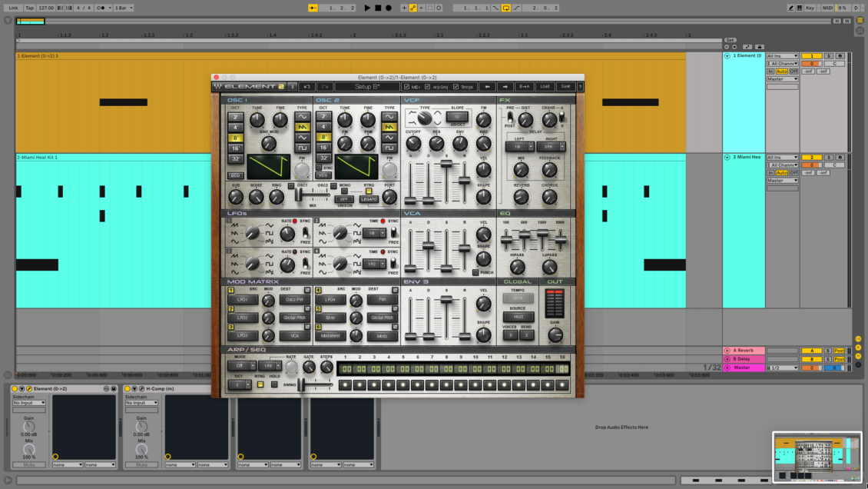Image resolution: width=868 pixels, height=489 pixels.
Task: Load next preset with right arrow
Action: click(505, 86)
